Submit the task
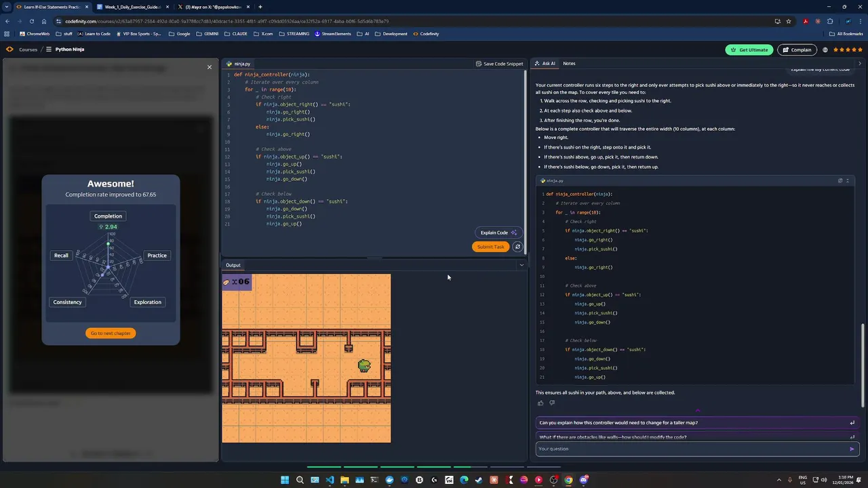The width and height of the screenshot is (868, 488). 490,247
